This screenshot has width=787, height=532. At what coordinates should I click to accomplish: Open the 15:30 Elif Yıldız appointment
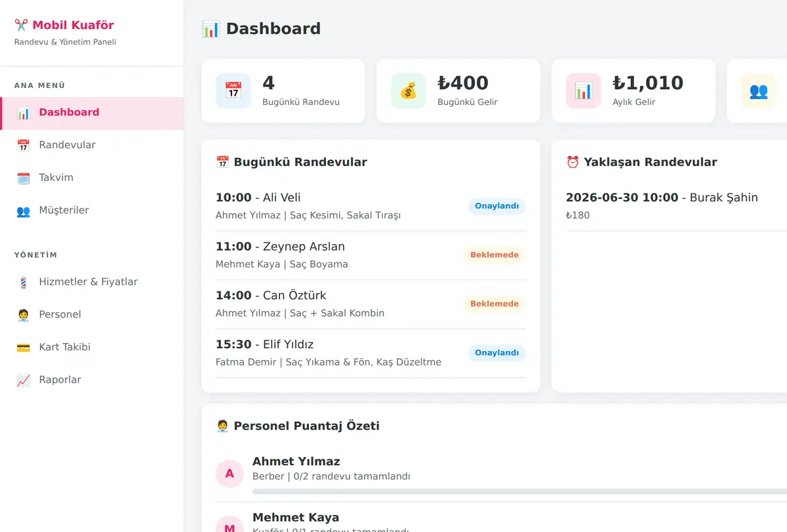point(371,353)
